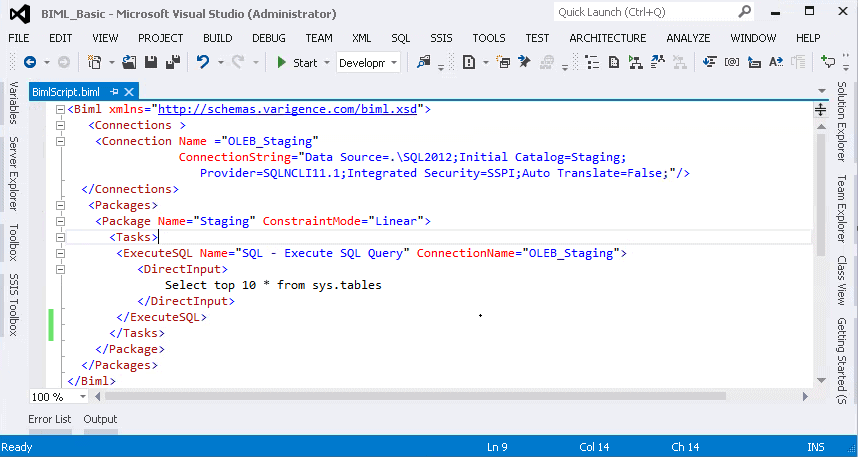858x457 pixels.
Task: Click the vertical scrollbar up arrow
Action: click(x=821, y=126)
